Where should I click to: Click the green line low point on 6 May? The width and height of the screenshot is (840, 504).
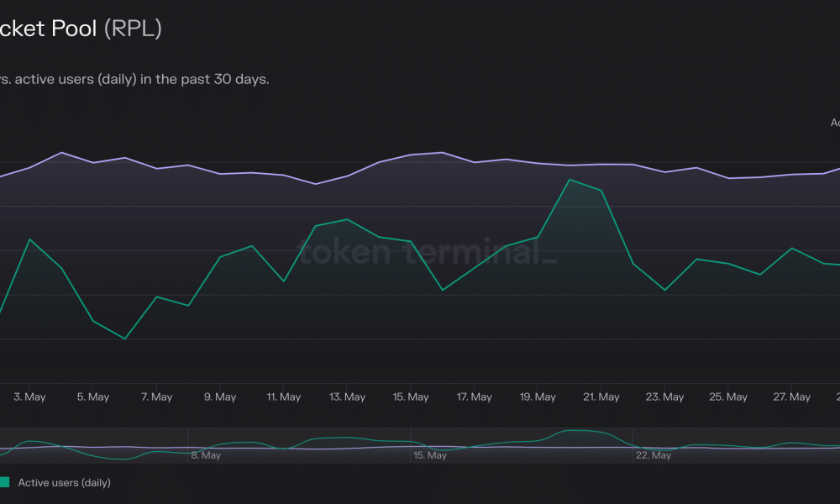tap(125, 339)
